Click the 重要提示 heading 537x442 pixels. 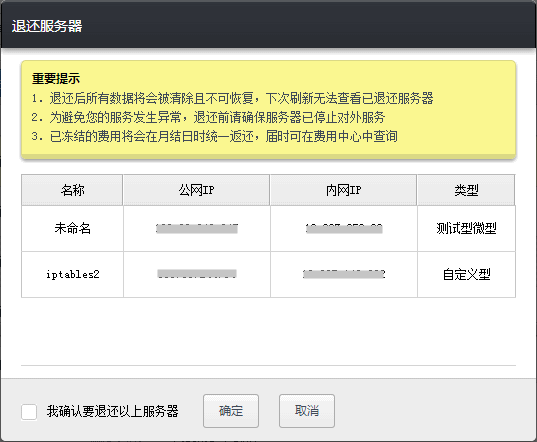pos(56,79)
